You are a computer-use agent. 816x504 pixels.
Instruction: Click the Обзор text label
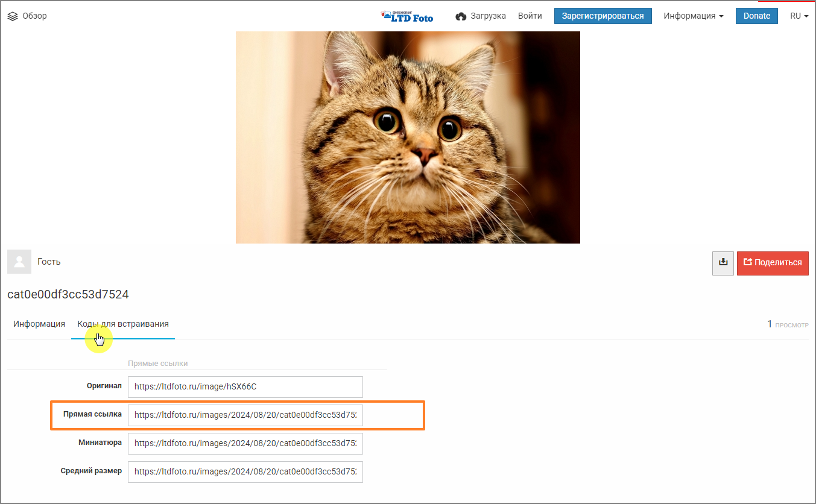pyautogui.click(x=35, y=16)
